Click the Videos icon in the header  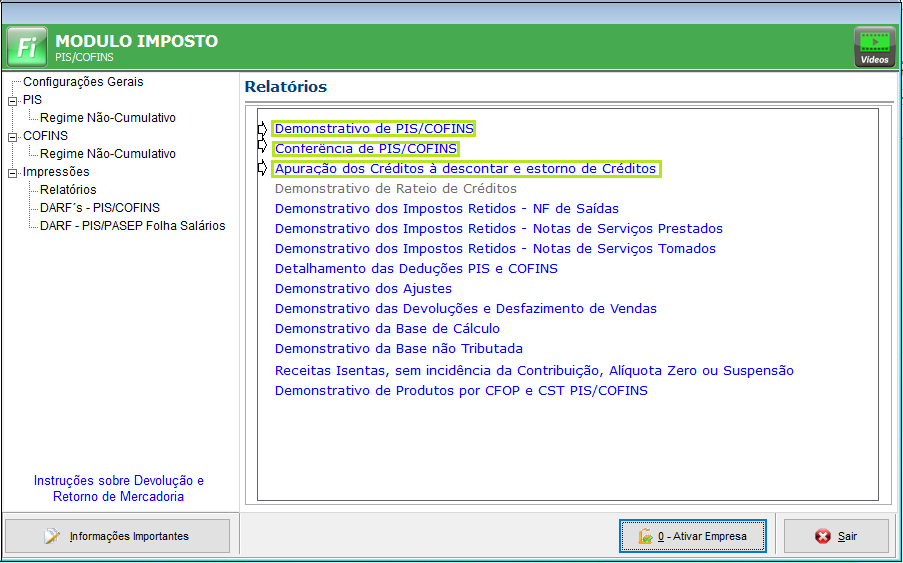click(x=874, y=47)
